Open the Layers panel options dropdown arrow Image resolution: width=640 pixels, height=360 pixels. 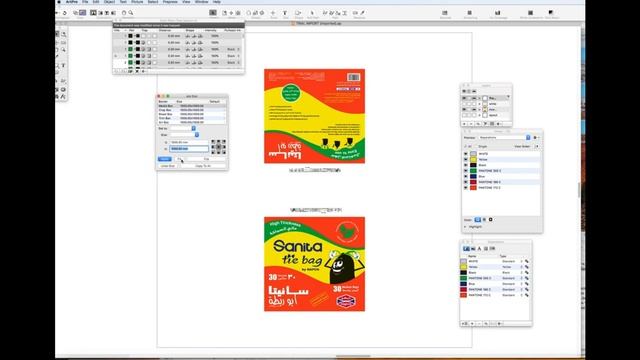point(508,97)
